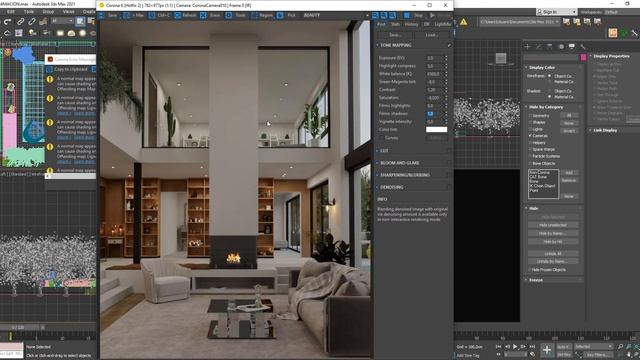Open the Modify panel icon

[538, 47]
